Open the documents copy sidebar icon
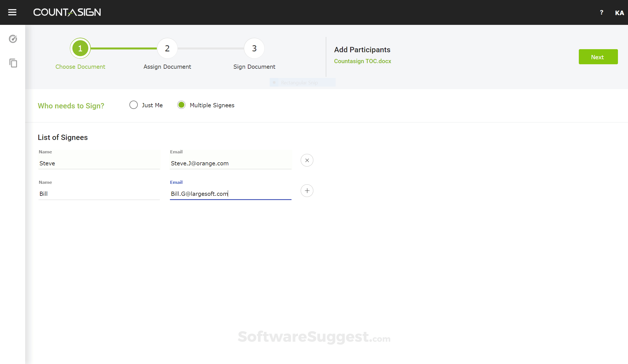The image size is (628, 364). pos(13,63)
